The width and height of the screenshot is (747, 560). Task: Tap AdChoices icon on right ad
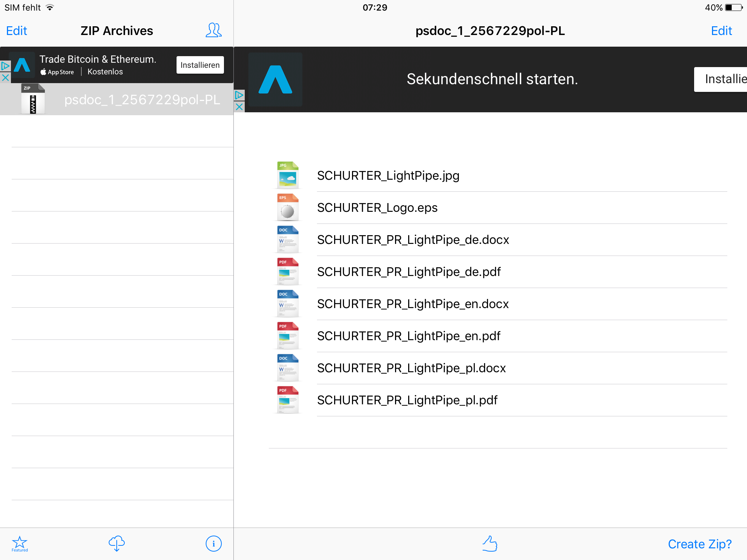click(239, 95)
